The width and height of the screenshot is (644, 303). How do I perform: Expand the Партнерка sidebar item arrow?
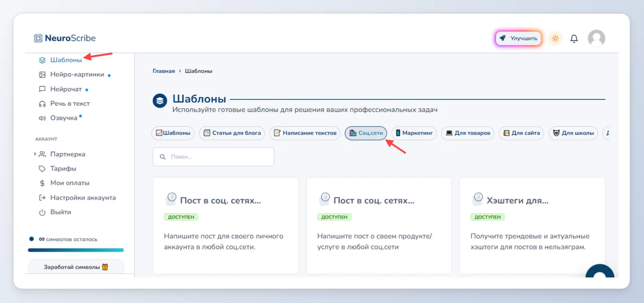(x=35, y=154)
